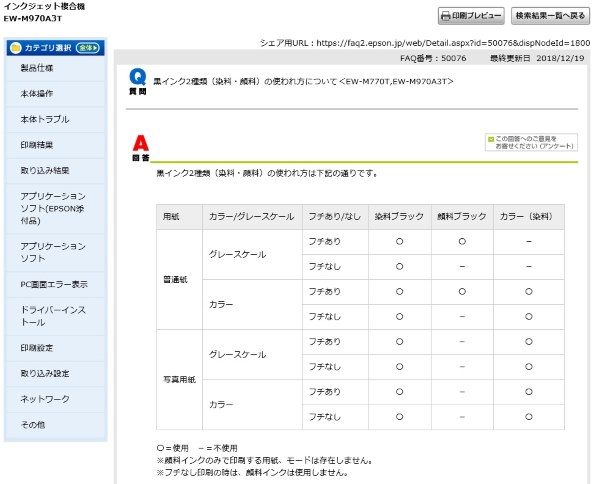Open the survey link この回答へのご意見をお寄せください

pos(531,142)
